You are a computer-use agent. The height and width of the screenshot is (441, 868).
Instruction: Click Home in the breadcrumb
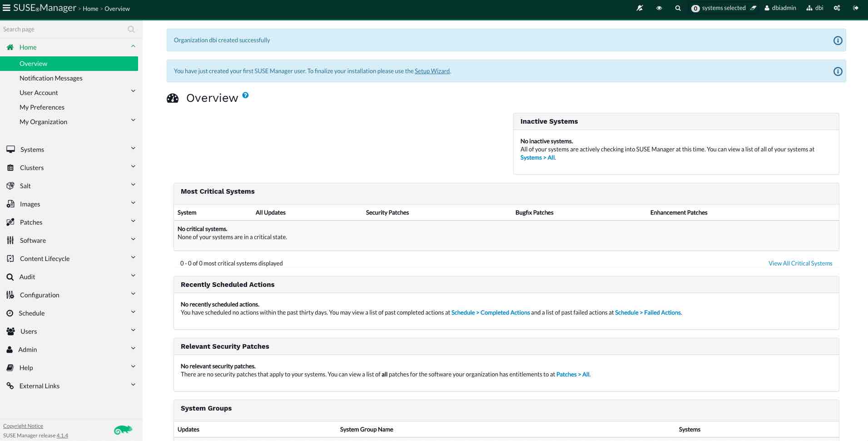point(90,9)
